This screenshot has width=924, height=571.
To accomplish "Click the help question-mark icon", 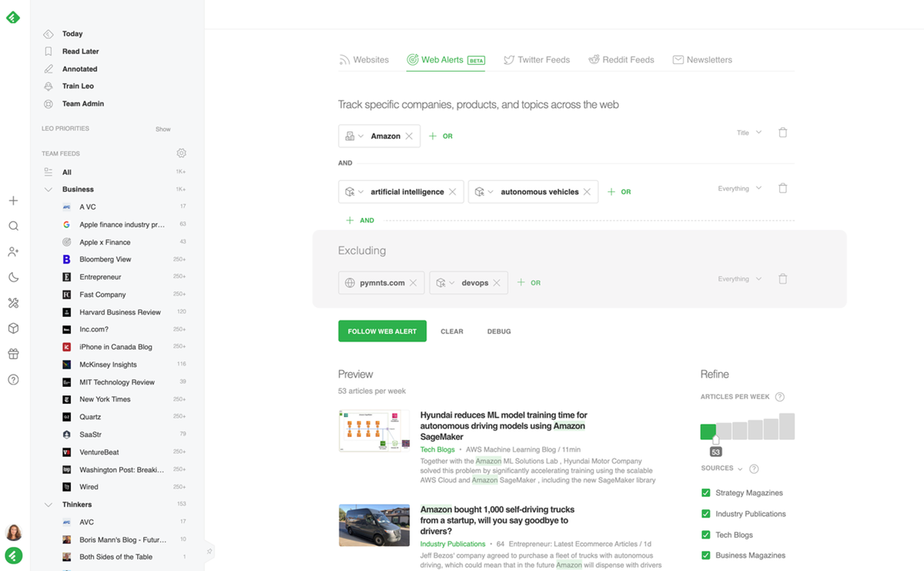I will 12,379.
